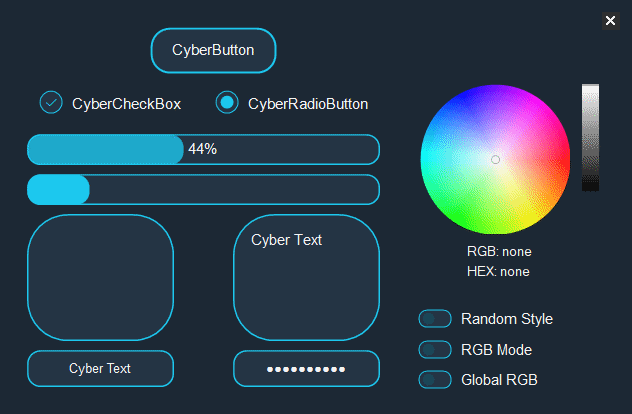Focus the large Cyber Text area
Screen dimensions: 632x414
point(306,277)
